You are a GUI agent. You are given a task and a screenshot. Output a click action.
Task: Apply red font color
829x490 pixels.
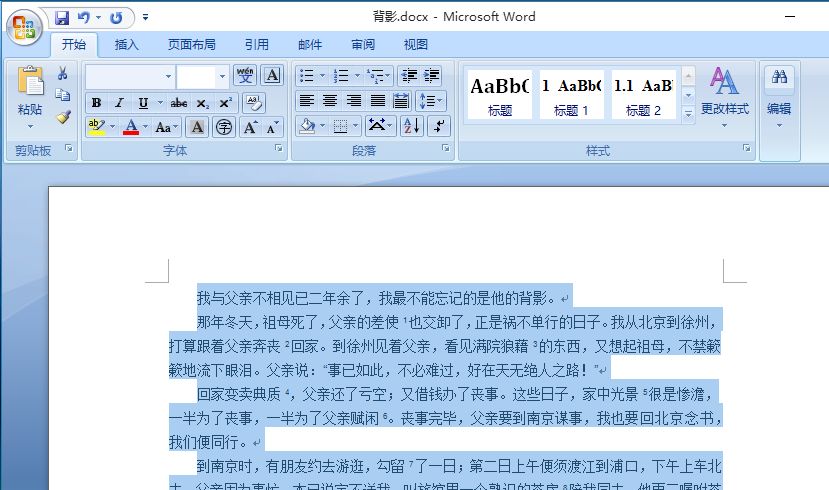pyautogui.click(x=131, y=127)
